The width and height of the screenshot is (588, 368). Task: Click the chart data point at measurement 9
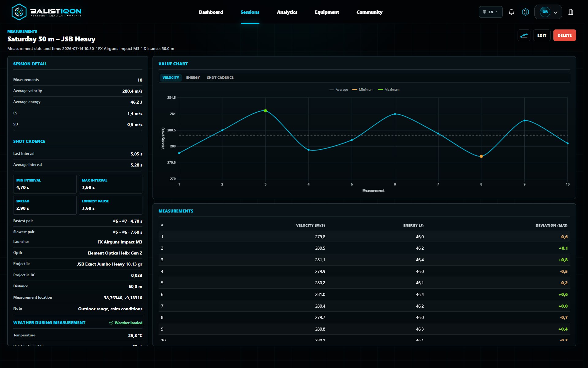(524, 121)
